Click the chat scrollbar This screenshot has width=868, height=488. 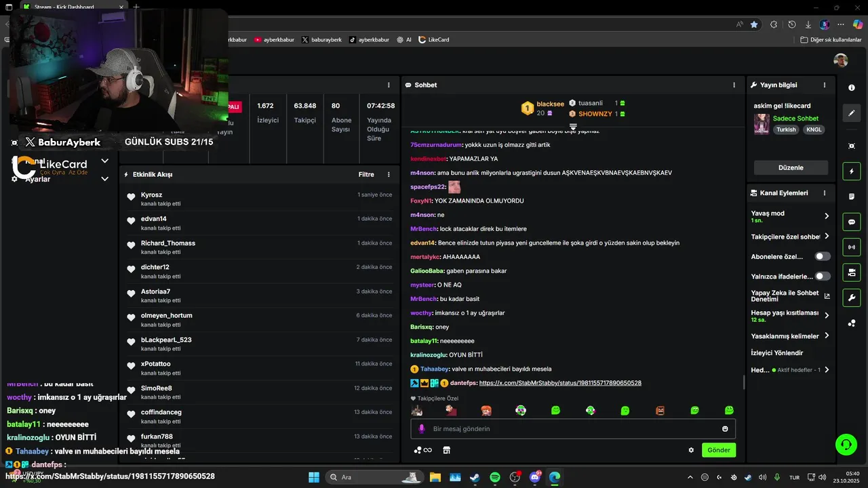pos(744,382)
